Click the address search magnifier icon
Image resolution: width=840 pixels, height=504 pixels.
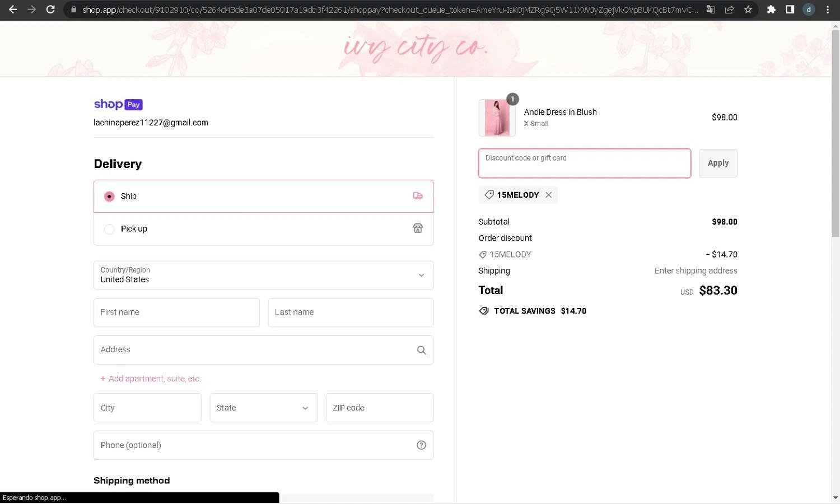(421, 350)
